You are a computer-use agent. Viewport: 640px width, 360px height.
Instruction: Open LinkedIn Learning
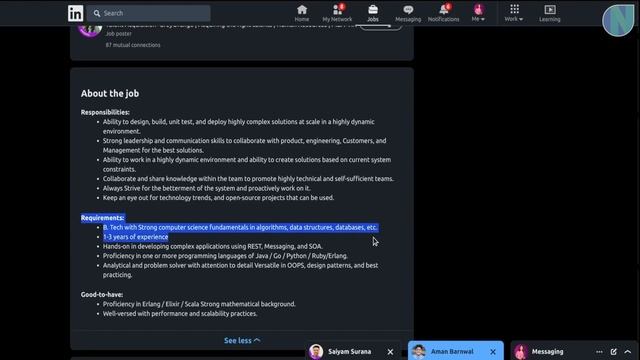pyautogui.click(x=549, y=13)
